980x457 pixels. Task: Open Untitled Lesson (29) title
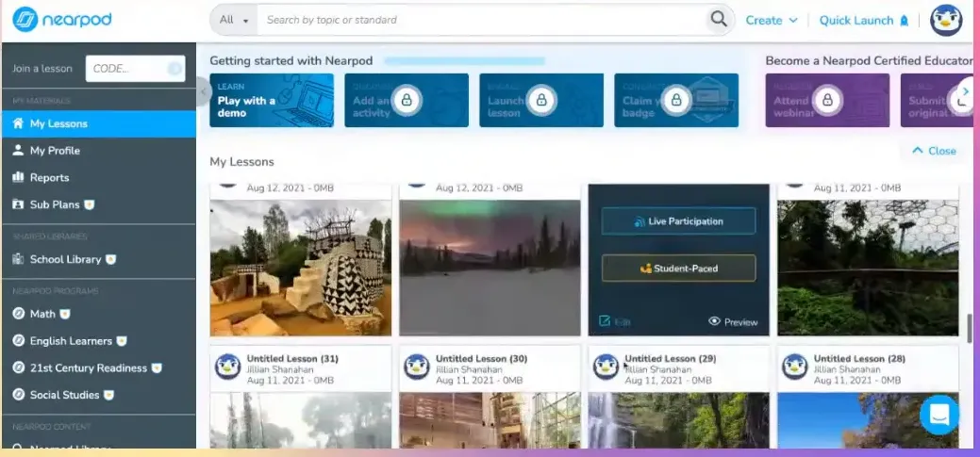pos(671,359)
